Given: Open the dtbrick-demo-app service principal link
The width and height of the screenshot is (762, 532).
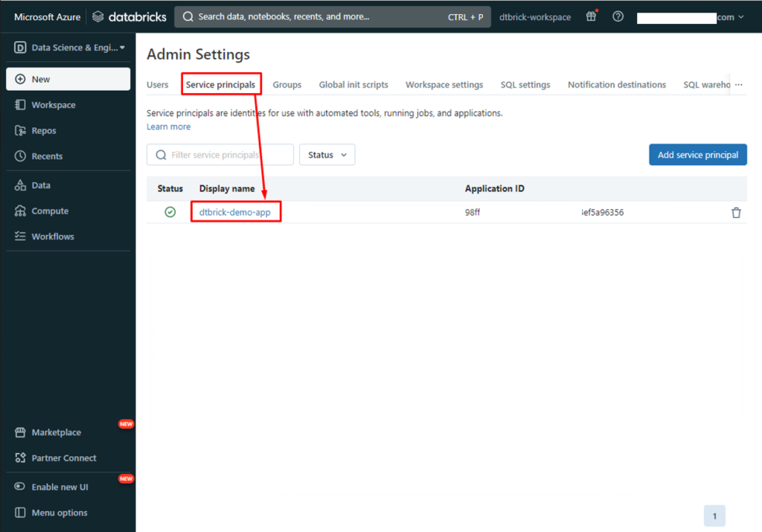Looking at the screenshot, I should coord(234,212).
